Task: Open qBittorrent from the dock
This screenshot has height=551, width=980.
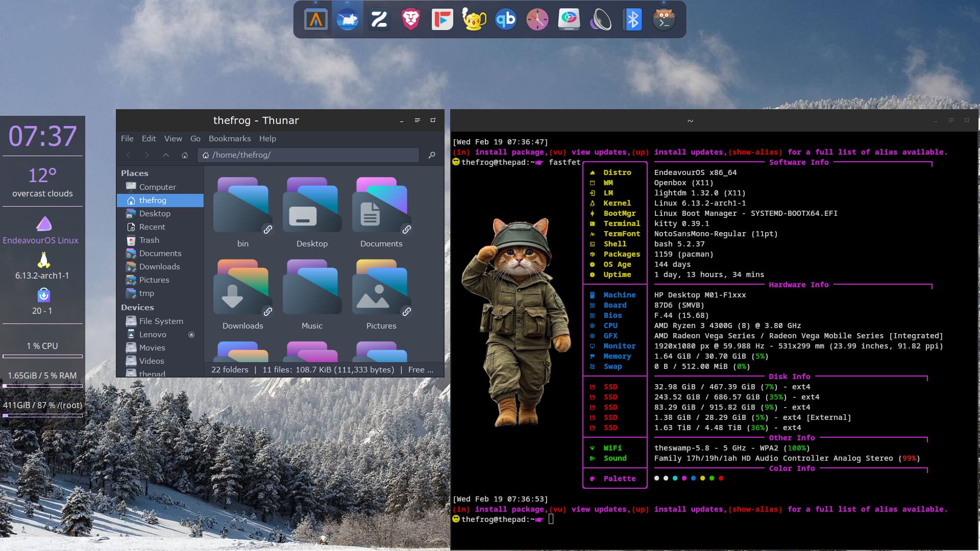Action: point(506,20)
